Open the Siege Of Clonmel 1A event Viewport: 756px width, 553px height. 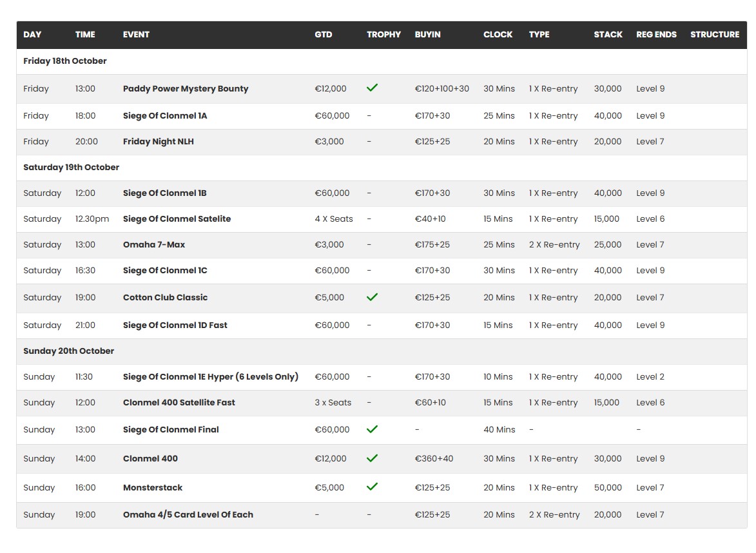(x=165, y=116)
